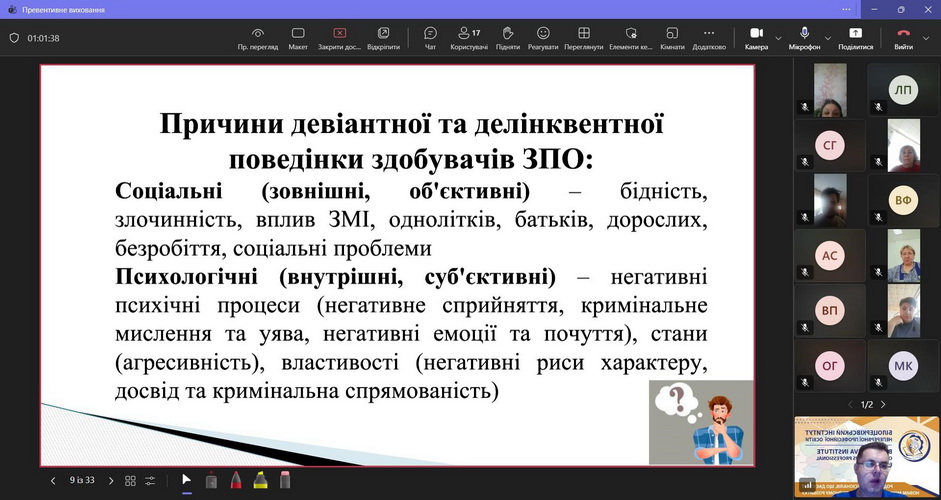The image size is (941, 500).
Task: Click the Поділитися share button
Action: [x=855, y=38]
